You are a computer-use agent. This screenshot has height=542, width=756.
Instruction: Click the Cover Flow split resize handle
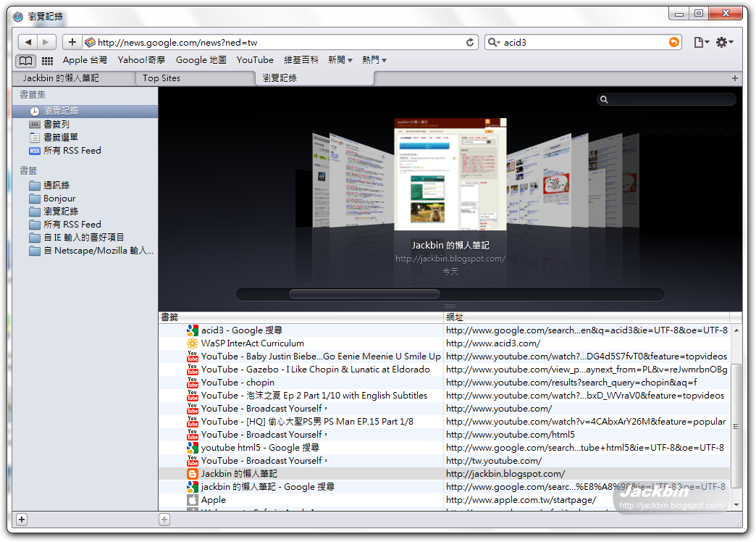pyautogui.click(x=450, y=306)
